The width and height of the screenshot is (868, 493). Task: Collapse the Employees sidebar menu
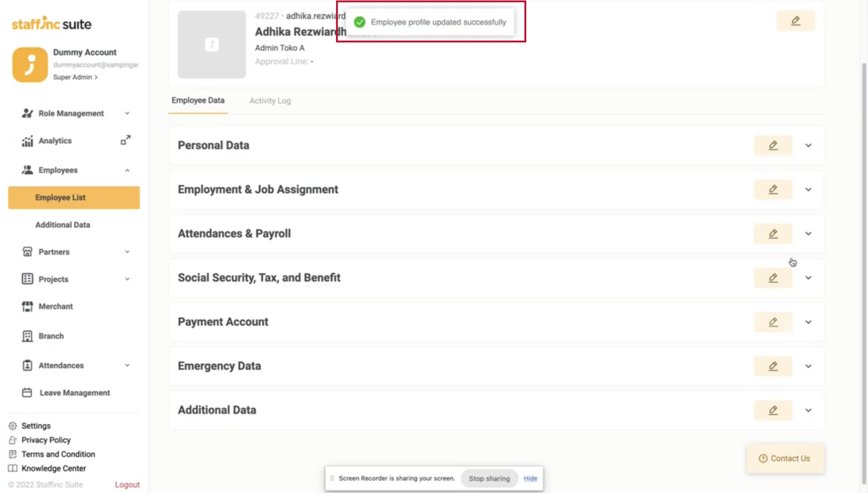point(127,170)
